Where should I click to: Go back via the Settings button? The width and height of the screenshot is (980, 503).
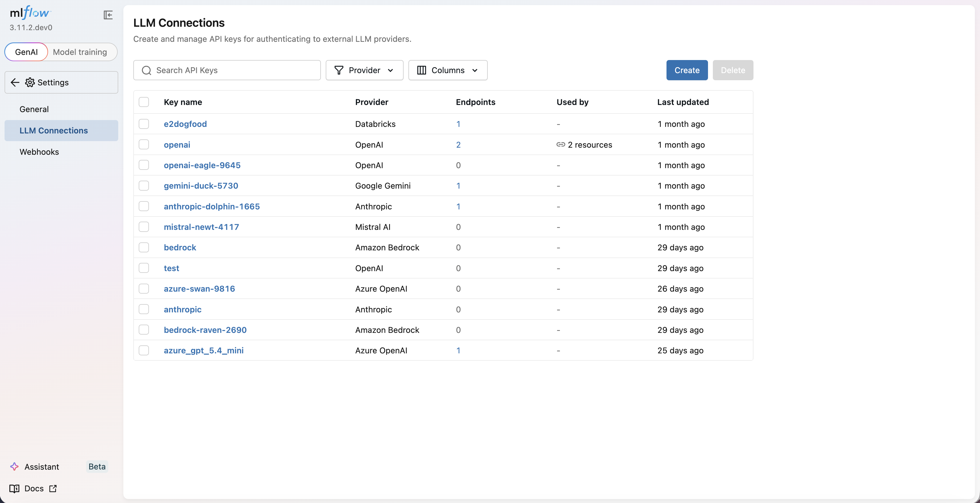(x=61, y=82)
